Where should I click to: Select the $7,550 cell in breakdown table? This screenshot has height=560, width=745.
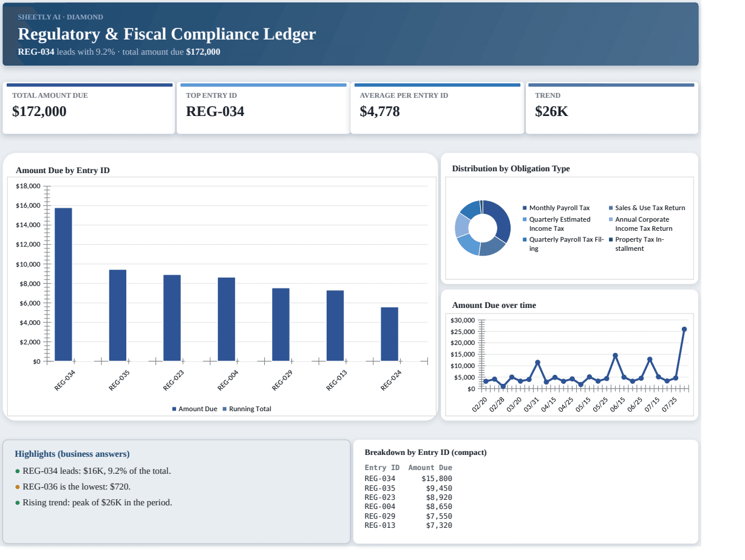click(439, 516)
